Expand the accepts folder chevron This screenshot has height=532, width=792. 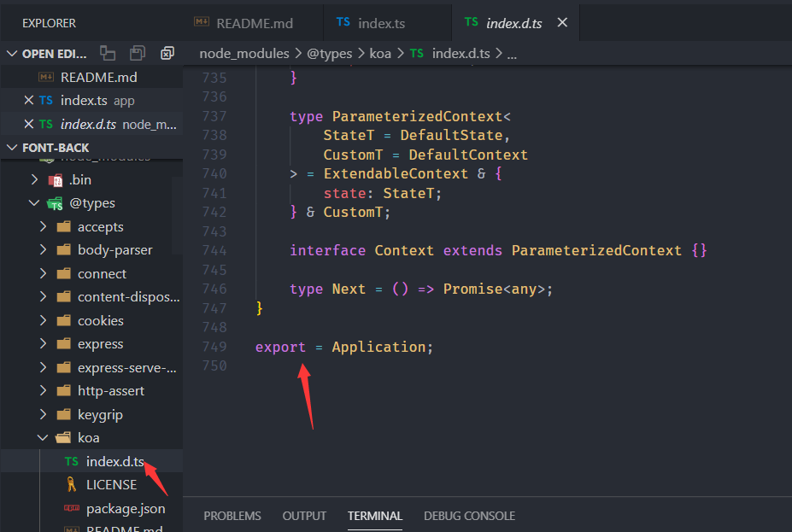point(43,226)
